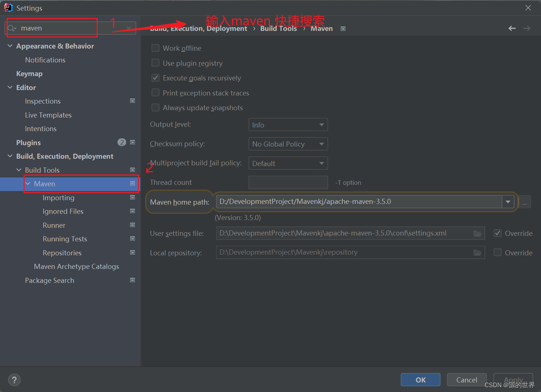This screenshot has width=541, height=392.
Task: Collapse Build, Execution, Deployment section
Action: pyautogui.click(x=10, y=156)
